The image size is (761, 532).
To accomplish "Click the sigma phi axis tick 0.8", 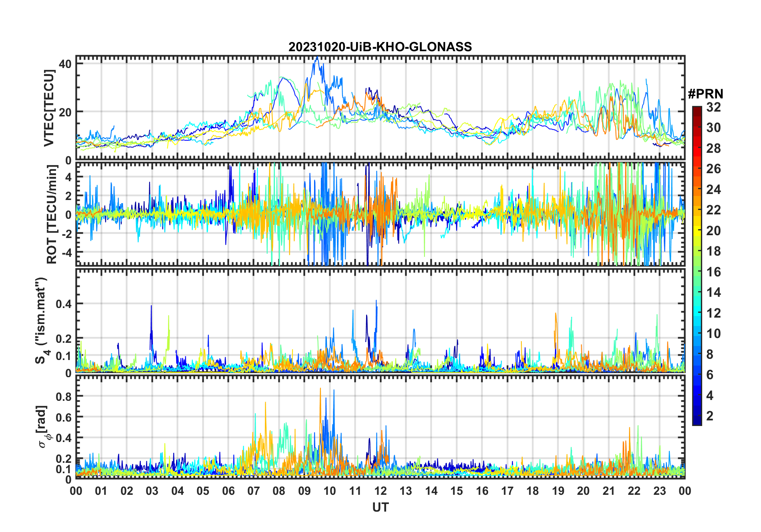I will (x=64, y=396).
